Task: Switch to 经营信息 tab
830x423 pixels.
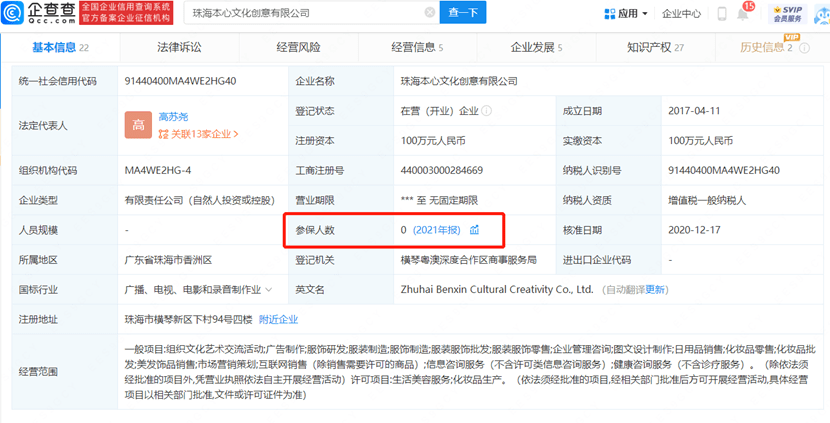Action: pos(418,48)
